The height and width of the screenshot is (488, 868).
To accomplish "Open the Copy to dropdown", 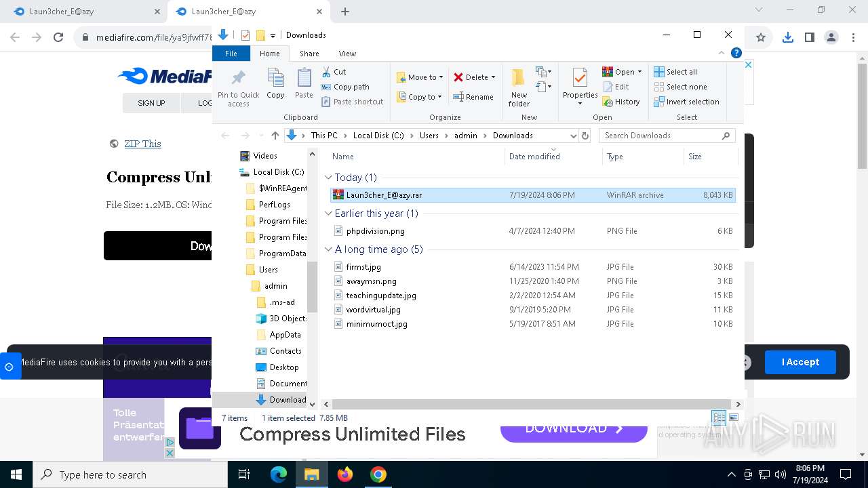I will click(x=420, y=97).
